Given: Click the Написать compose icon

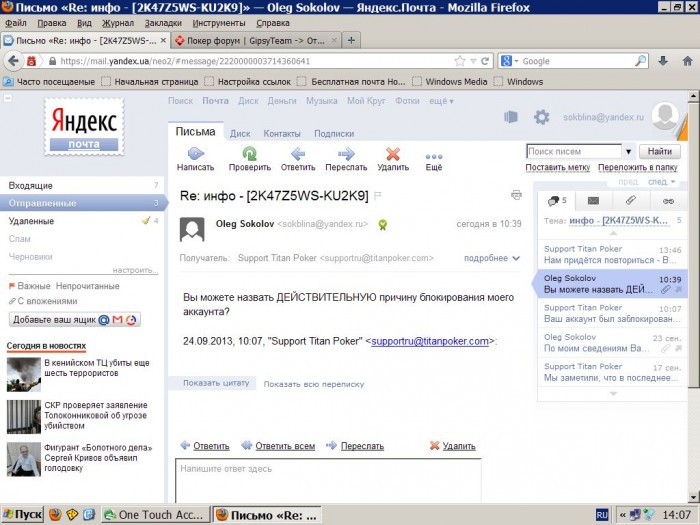Looking at the screenshot, I should point(196,154).
